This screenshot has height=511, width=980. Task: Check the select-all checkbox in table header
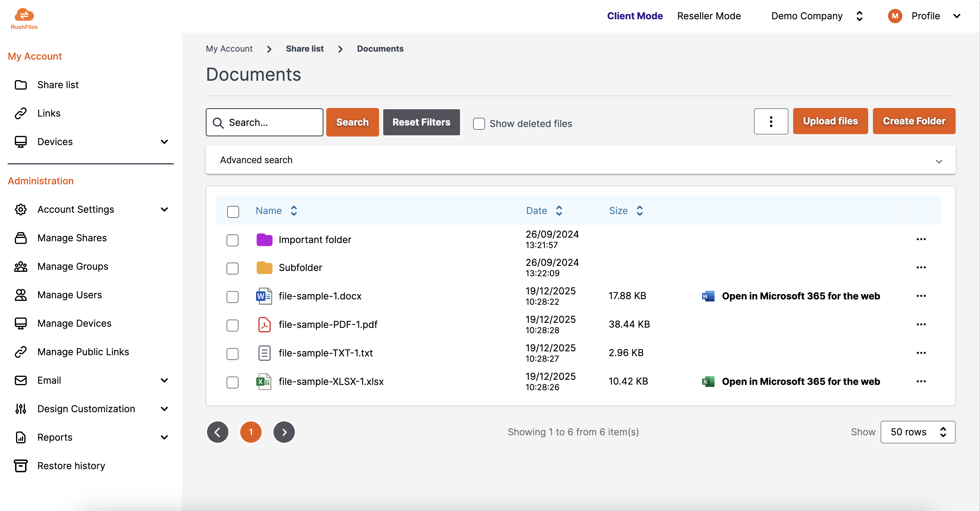pos(233,212)
